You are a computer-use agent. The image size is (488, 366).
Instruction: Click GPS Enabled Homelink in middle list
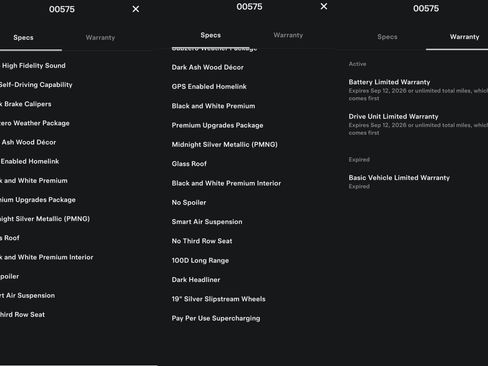coord(209,87)
